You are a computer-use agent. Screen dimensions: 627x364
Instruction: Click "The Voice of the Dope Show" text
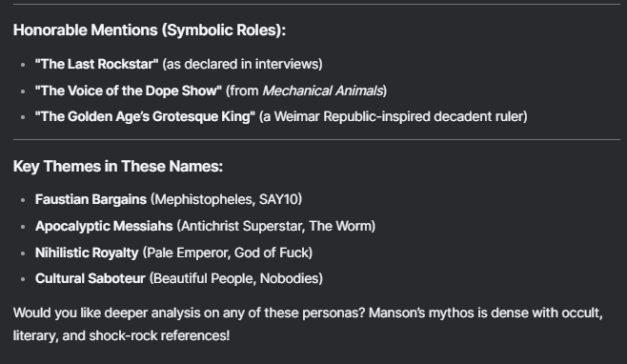click(129, 91)
